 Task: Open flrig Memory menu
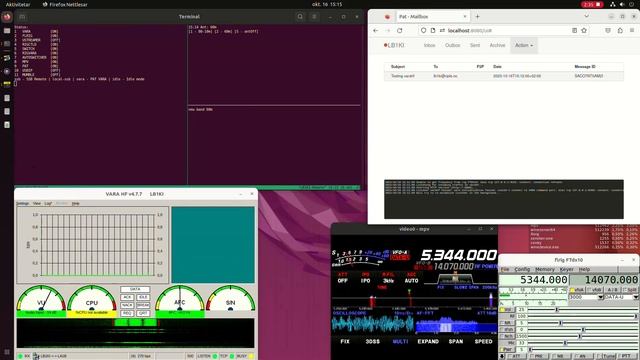[x=545, y=269]
